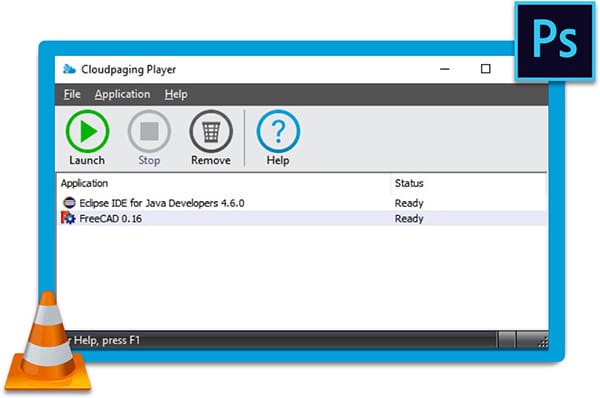The width and height of the screenshot is (600, 398).
Task: Click the blue Help question mark icon
Action: (x=278, y=131)
